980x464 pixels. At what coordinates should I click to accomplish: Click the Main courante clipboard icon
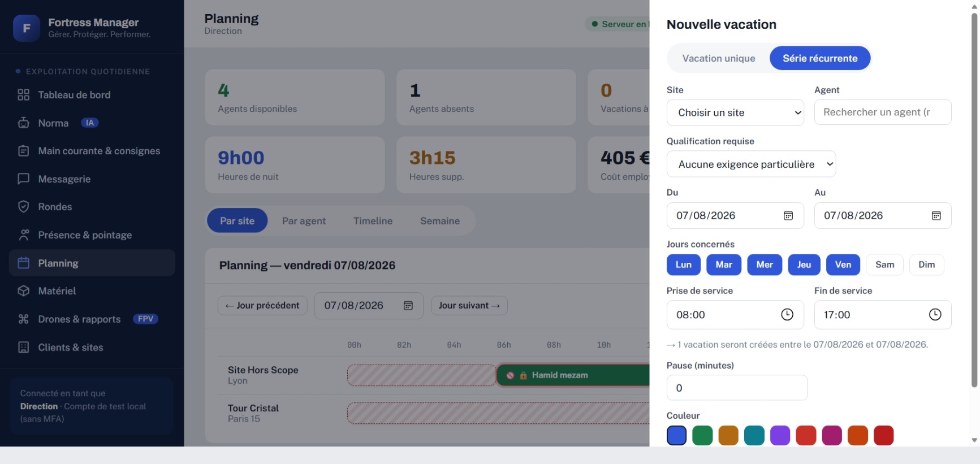[x=23, y=151]
